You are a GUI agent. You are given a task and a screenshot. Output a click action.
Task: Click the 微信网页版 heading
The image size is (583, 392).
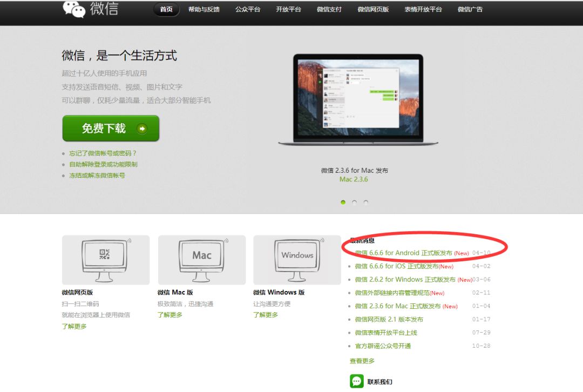click(77, 292)
